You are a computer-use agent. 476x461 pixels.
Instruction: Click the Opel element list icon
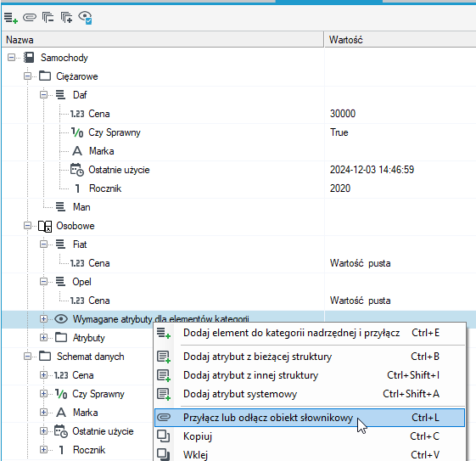(x=60, y=282)
